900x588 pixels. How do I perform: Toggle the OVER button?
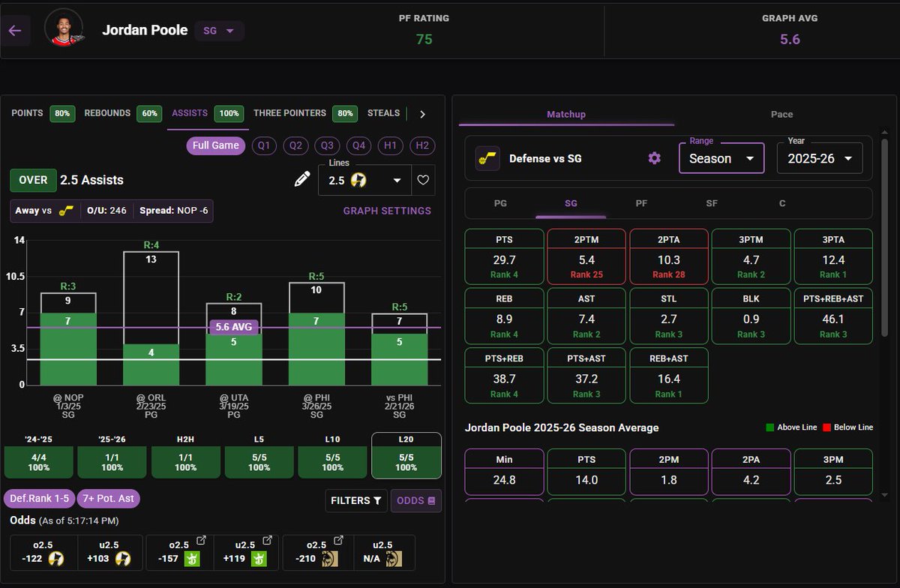point(32,180)
